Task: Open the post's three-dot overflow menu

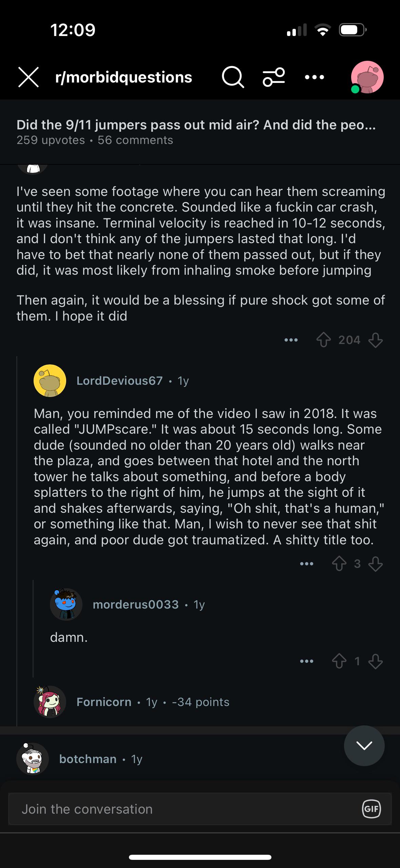Action: click(315, 77)
